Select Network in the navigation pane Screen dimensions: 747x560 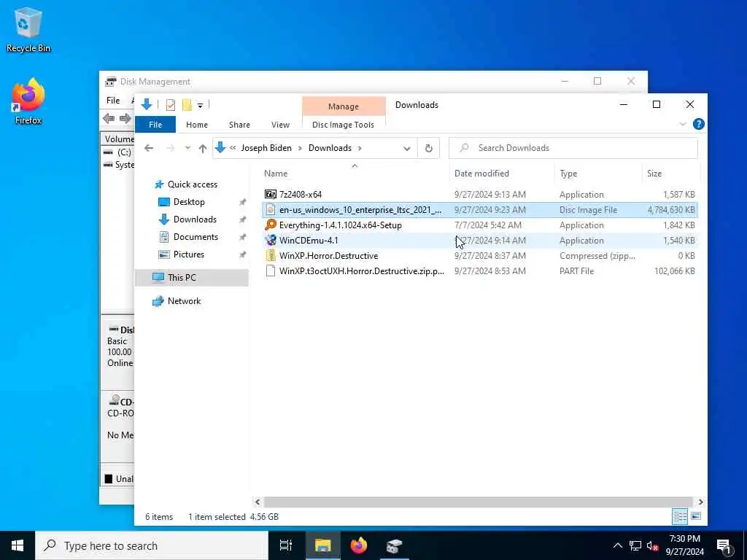184,301
